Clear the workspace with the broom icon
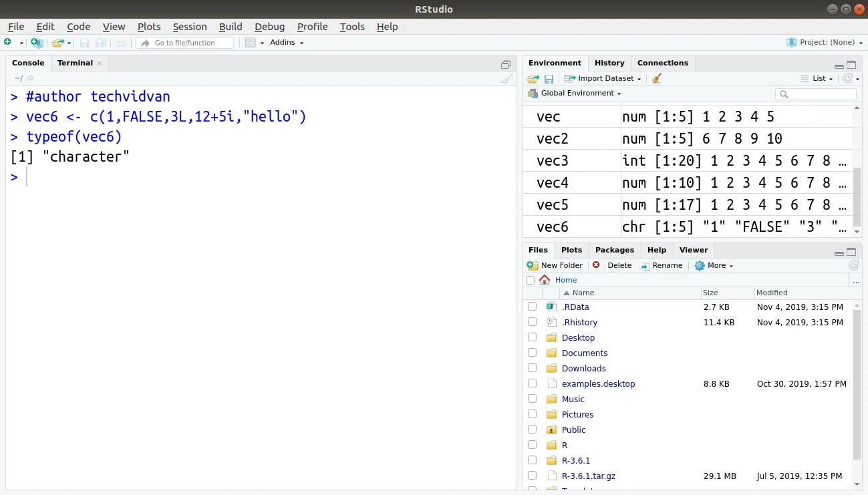 click(x=656, y=78)
